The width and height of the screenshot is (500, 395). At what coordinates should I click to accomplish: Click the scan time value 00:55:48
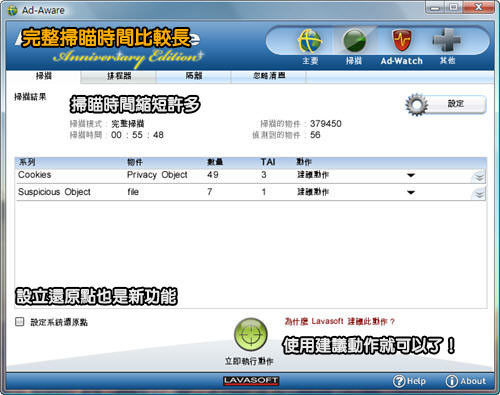pyautogui.click(x=137, y=135)
